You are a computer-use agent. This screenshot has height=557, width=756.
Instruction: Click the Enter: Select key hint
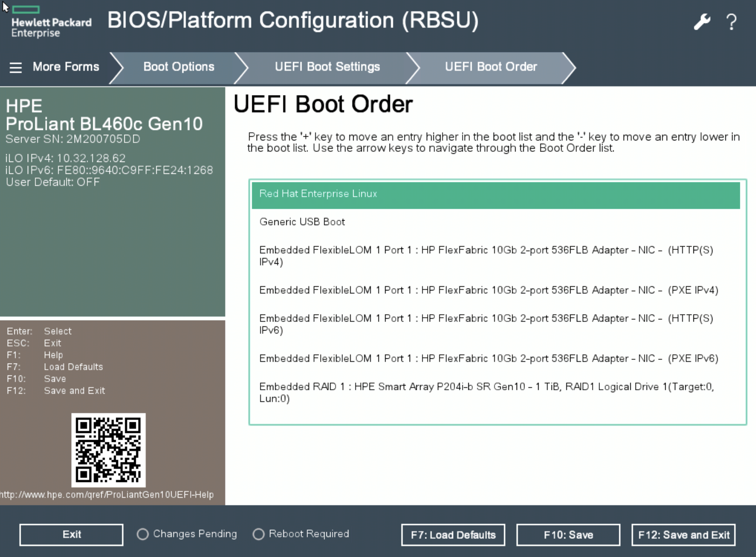[x=39, y=331]
